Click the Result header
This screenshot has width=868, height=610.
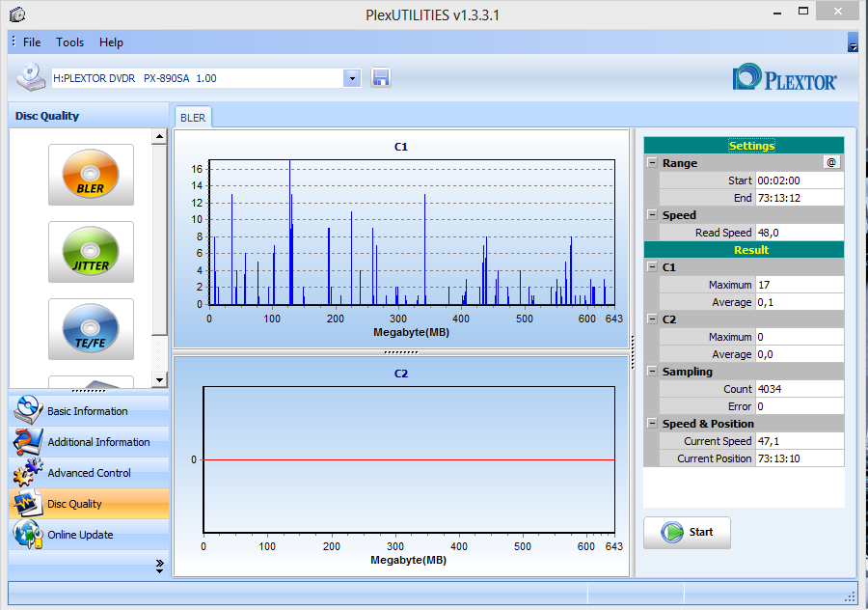pyautogui.click(x=744, y=250)
